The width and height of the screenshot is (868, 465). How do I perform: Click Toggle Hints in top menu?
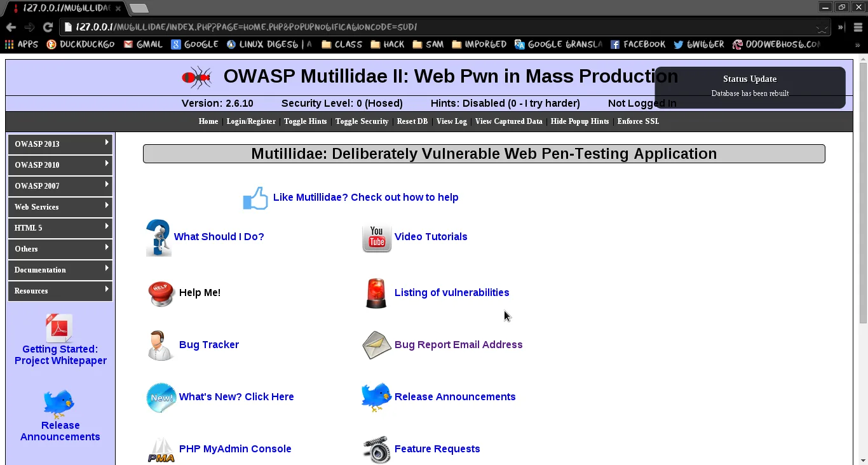point(305,121)
